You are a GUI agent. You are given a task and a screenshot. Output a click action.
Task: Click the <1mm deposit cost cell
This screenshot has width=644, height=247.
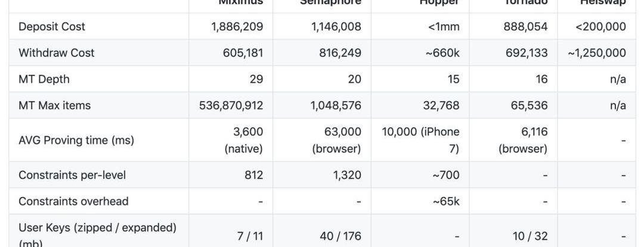click(444, 27)
